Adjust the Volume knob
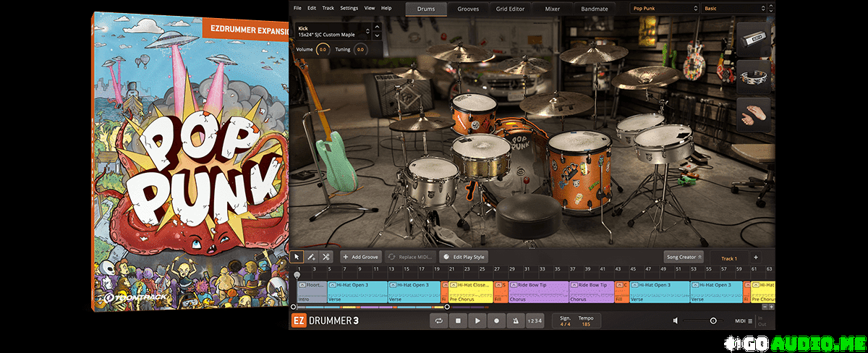This screenshot has height=353, width=868. pos(323,50)
